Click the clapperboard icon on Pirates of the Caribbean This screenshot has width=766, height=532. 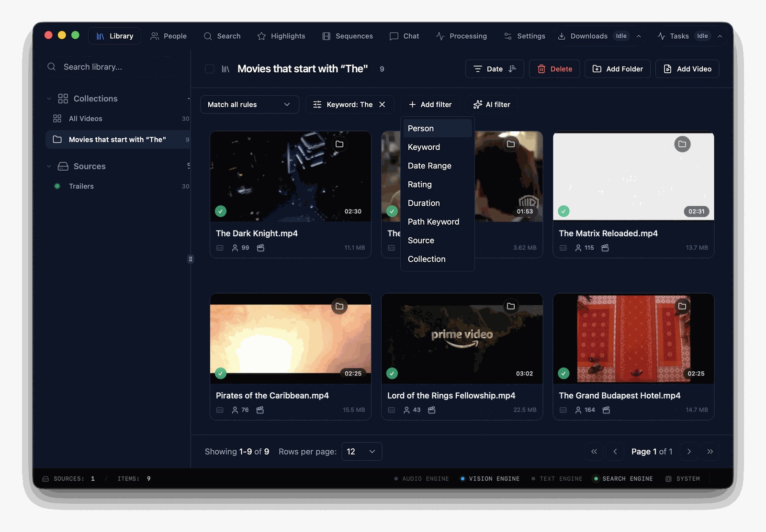pyautogui.click(x=260, y=410)
